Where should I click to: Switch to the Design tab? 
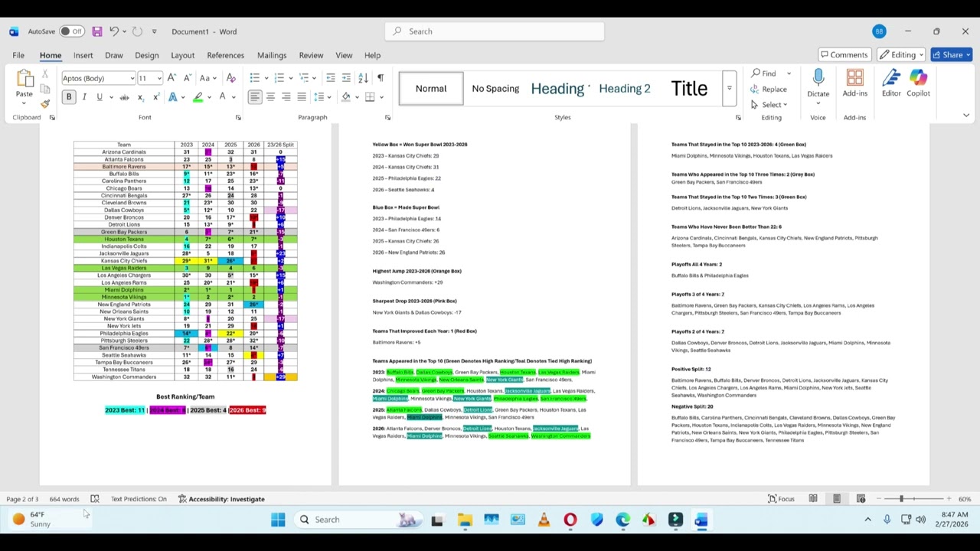[146, 55]
